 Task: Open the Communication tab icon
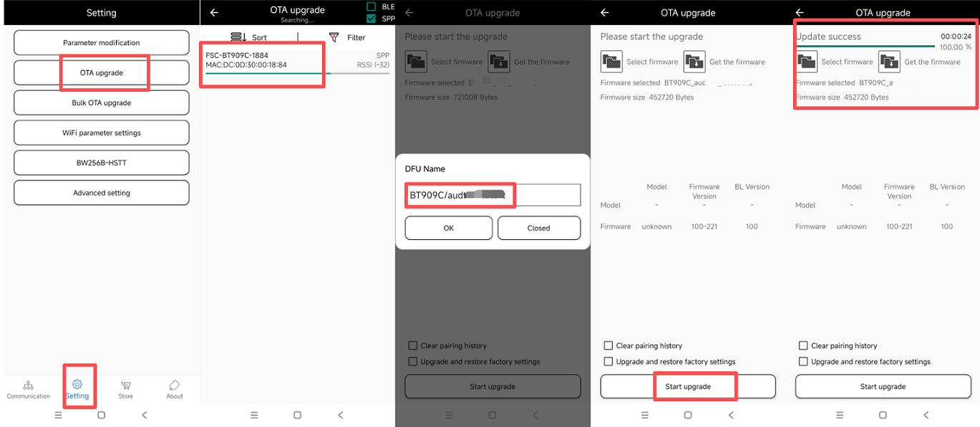[28, 385]
